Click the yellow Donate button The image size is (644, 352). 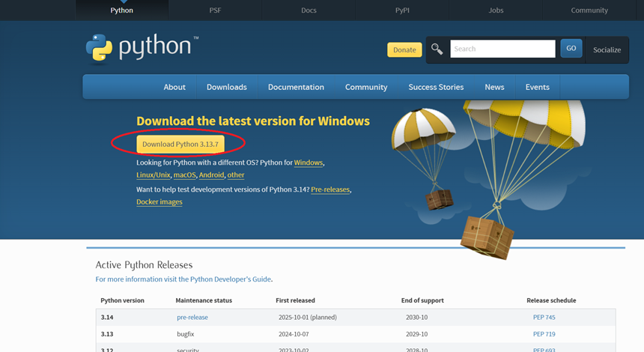coord(404,49)
